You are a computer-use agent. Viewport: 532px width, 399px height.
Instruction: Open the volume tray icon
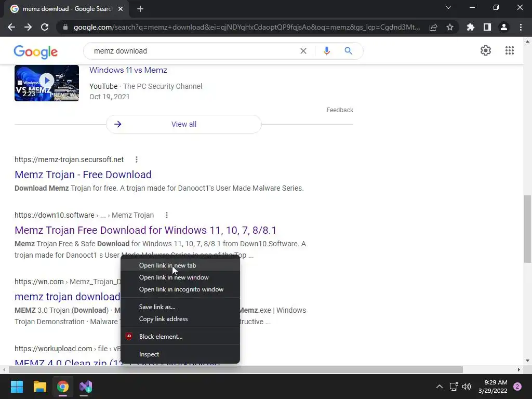[467, 387]
